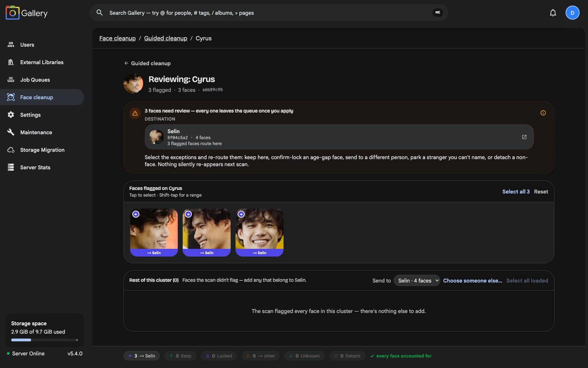The width and height of the screenshot is (588, 368).
Task: Click the a6b89c95 ID text
Action: [x=212, y=90]
